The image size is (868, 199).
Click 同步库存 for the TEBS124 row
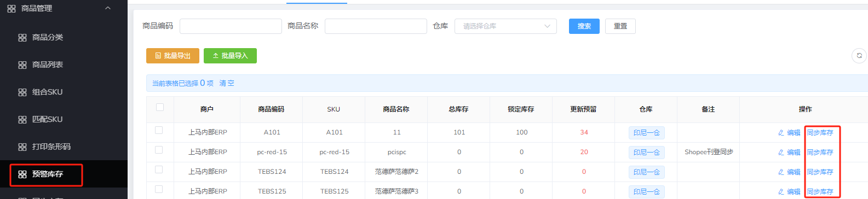(820, 172)
